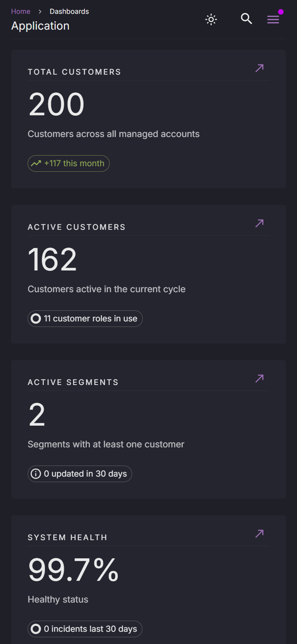Viewport: 297px width, 644px height.
Task: Open Active Segments details arrow icon
Action: 260,378
